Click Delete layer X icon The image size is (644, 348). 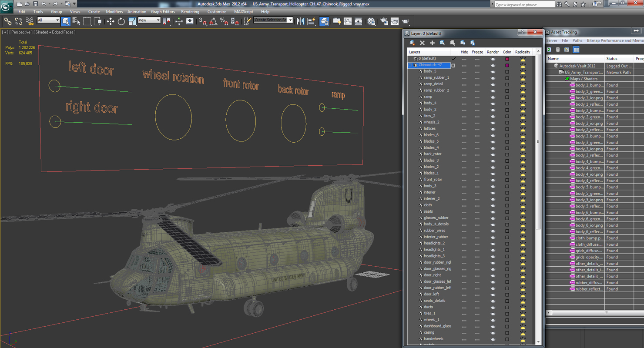point(422,43)
